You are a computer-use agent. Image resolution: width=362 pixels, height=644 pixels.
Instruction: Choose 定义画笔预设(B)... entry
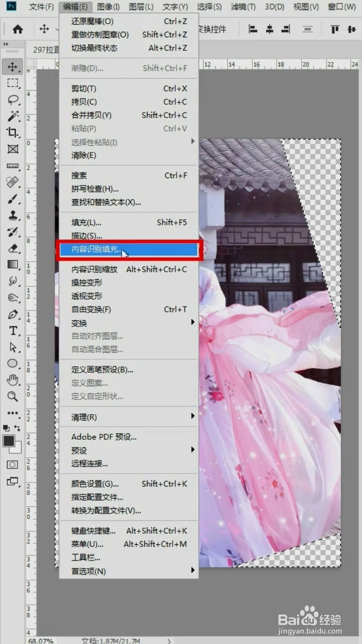(x=129, y=369)
